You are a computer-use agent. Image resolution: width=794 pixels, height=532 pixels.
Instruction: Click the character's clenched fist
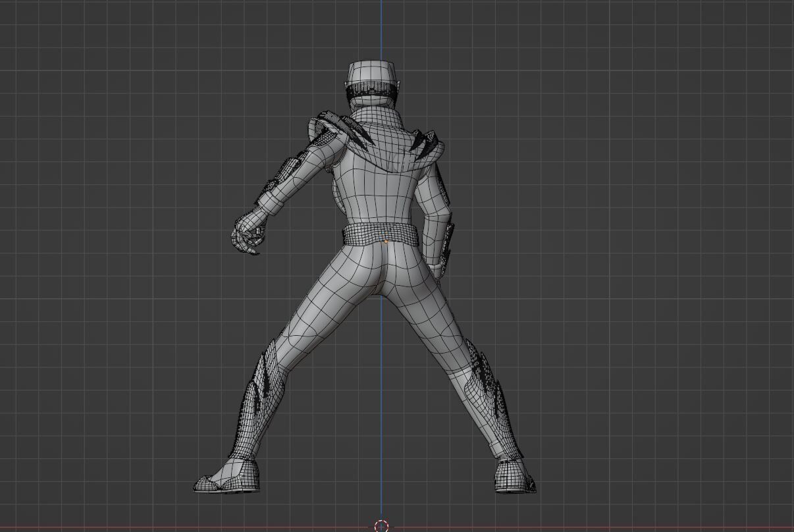[248, 234]
